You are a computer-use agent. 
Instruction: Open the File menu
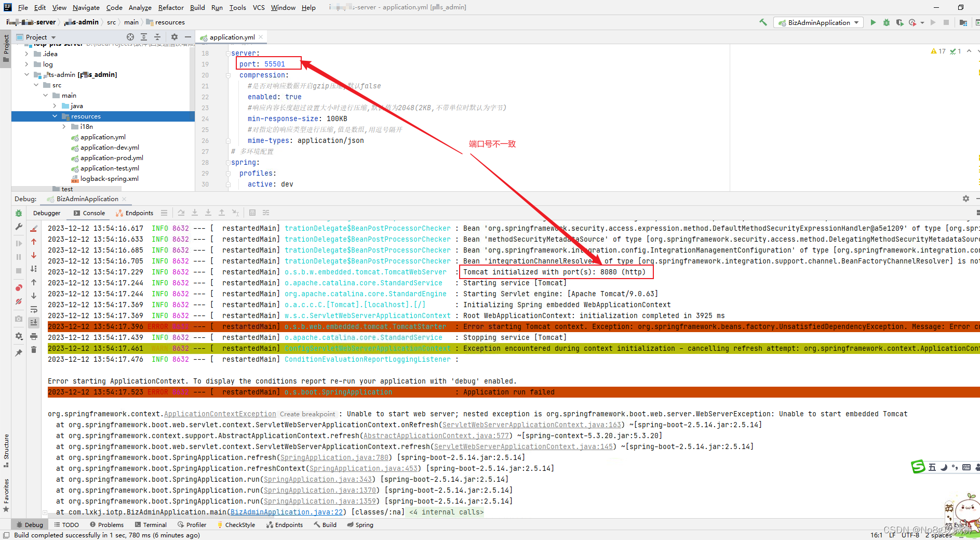pyautogui.click(x=23, y=7)
